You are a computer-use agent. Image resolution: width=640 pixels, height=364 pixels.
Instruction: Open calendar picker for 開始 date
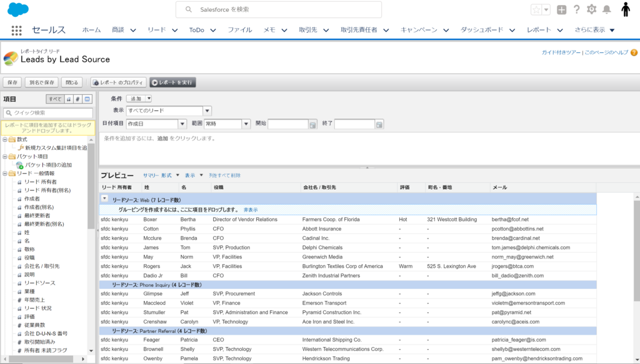[x=312, y=125]
